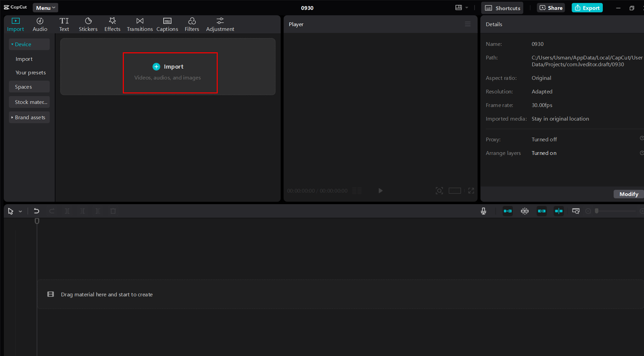Viewport: 644px width, 356px height.
Task: Click the Export button
Action: point(587,8)
